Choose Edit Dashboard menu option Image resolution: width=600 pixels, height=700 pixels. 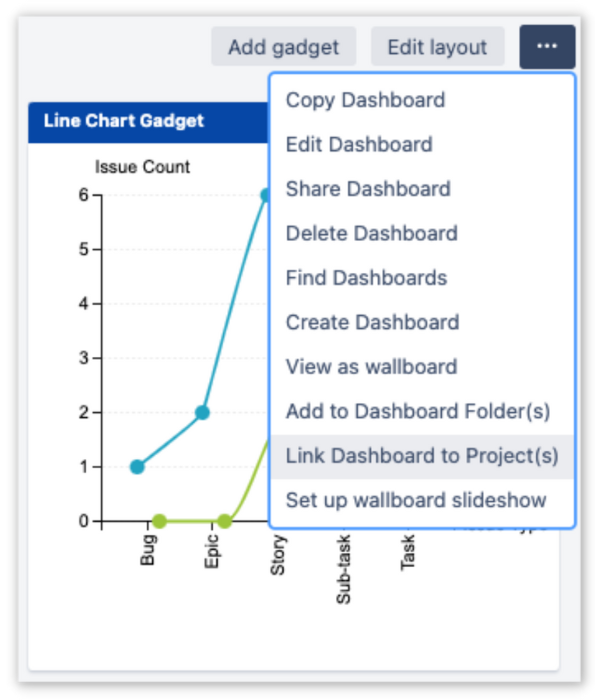(x=359, y=144)
